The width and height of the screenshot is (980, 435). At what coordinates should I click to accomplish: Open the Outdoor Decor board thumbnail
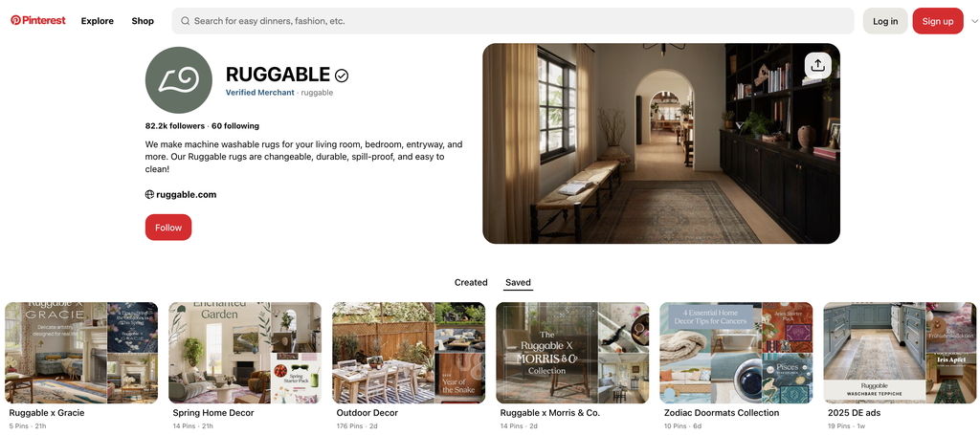click(408, 353)
